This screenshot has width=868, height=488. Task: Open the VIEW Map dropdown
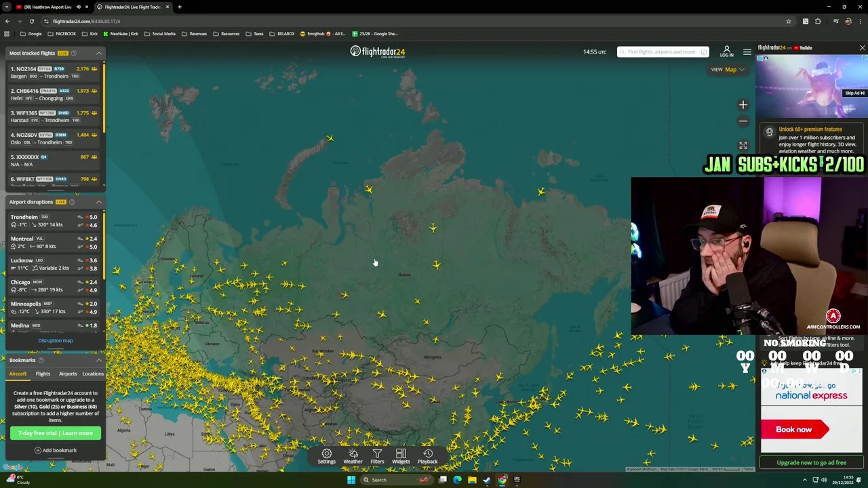pyautogui.click(x=728, y=69)
